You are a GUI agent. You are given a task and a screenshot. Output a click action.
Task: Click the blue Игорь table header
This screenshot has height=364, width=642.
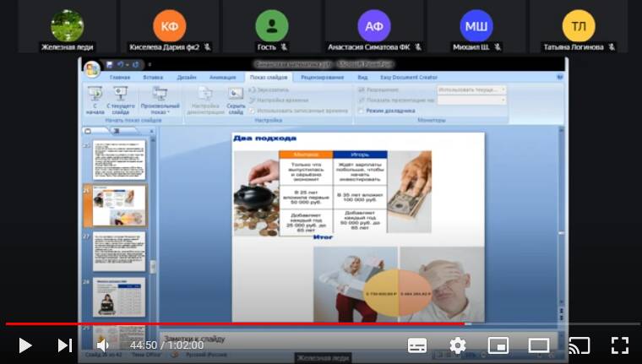[x=360, y=155]
